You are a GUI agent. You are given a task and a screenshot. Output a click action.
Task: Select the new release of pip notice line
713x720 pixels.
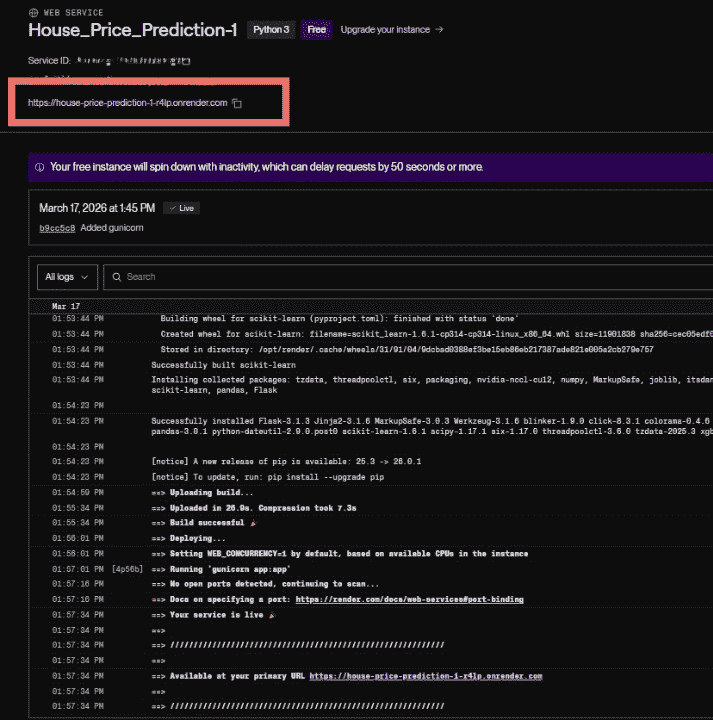coord(286,462)
